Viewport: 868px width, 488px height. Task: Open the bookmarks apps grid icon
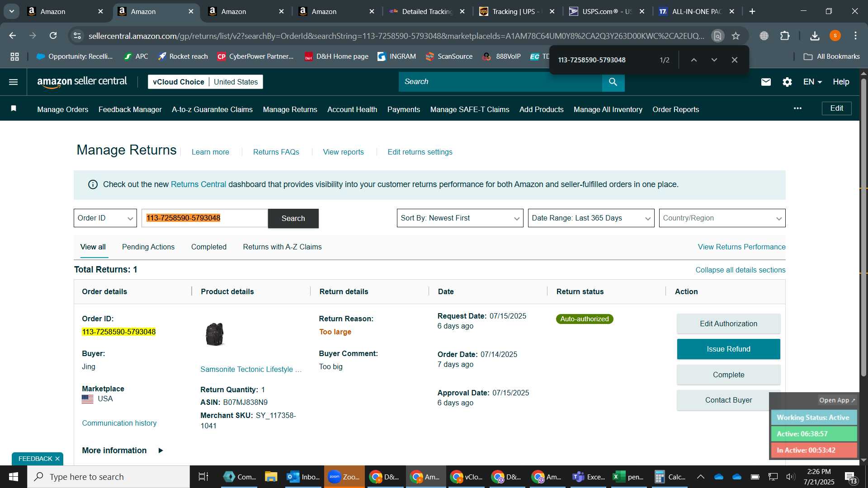point(14,56)
